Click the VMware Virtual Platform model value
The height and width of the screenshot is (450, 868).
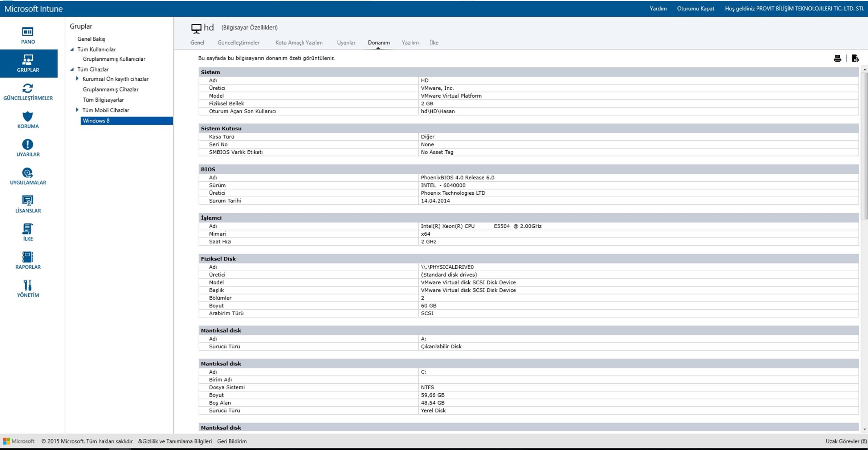point(451,96)
